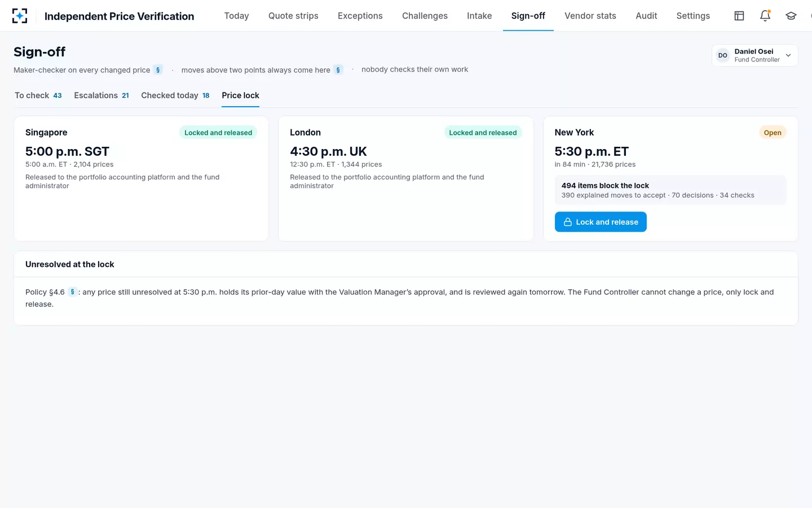Click the '4:30 p.m. UK' lock time
This screenshot has width=812, height=508.
[x=328, y=151]
